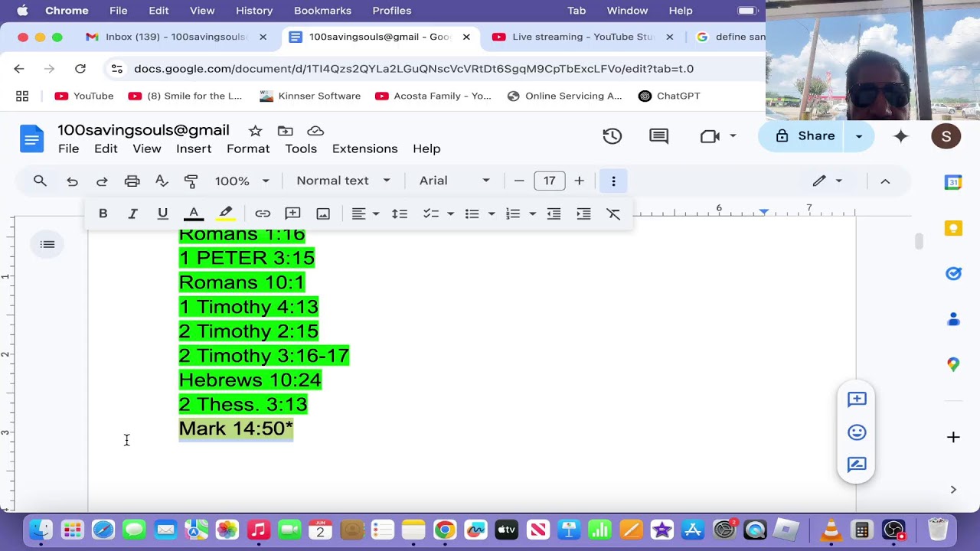
Task: Apply bulleted list
Action: [x=472, y=214]
